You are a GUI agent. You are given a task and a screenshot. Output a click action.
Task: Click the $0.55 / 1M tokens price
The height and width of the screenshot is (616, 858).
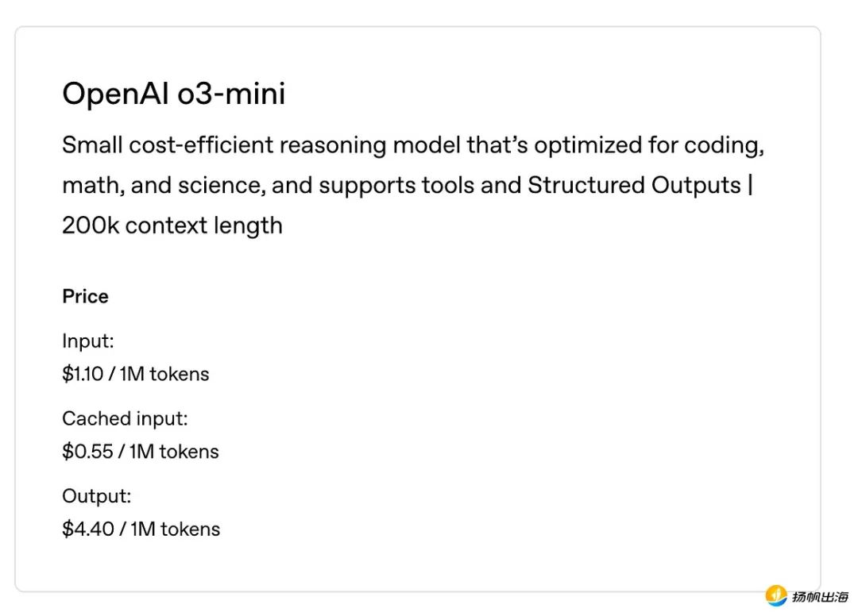tap(141, 452)
